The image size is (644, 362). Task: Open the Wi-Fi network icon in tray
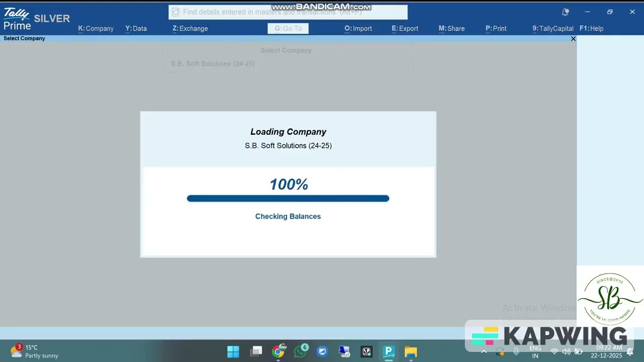pyautogui.click(x=554, y=351)
